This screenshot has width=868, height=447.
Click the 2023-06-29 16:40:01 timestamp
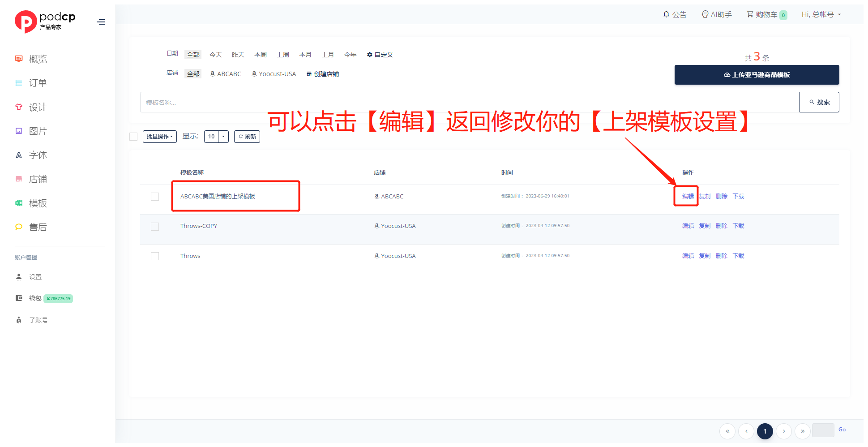coord(547,196)
